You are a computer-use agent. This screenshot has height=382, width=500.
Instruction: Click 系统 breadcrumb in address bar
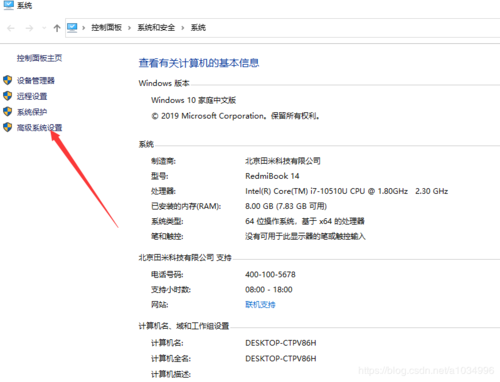coord(198,28)
